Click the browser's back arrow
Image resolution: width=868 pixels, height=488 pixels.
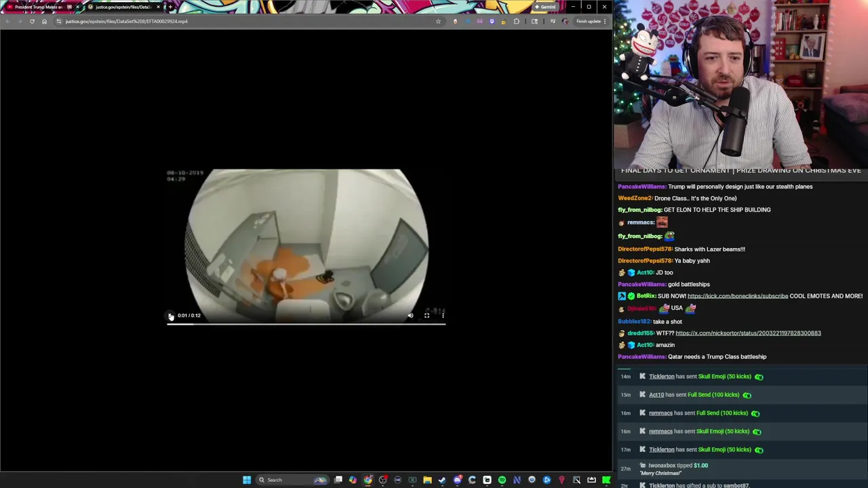click(x=7, y=21)
